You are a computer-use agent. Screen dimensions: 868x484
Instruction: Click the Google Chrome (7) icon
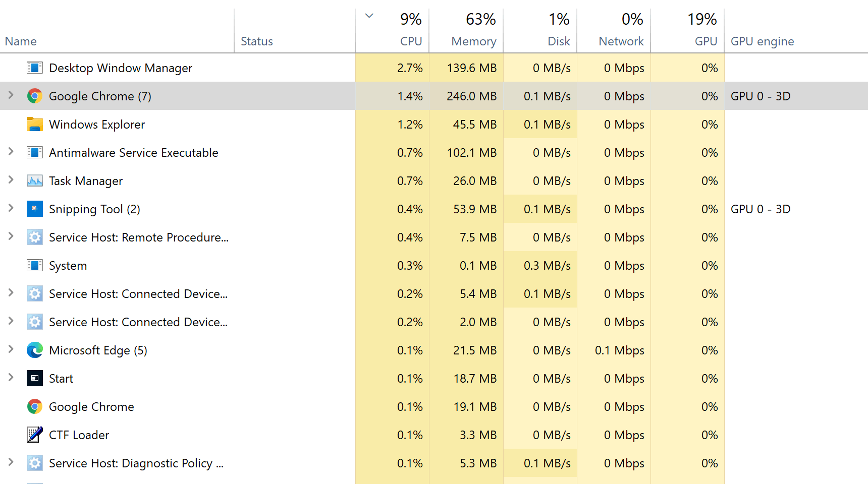[x=34, y=96]
